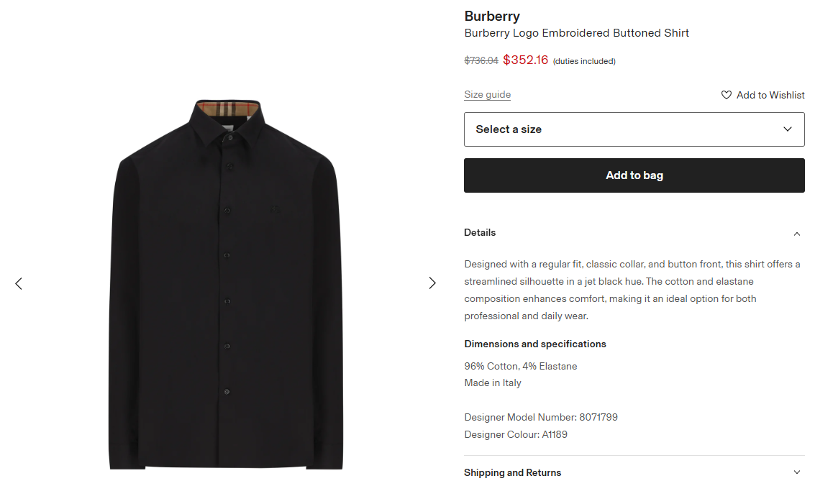Click the checkered collar on the shirt photo
The height and width of the screenshot is (504, 815).
(227, 109)
